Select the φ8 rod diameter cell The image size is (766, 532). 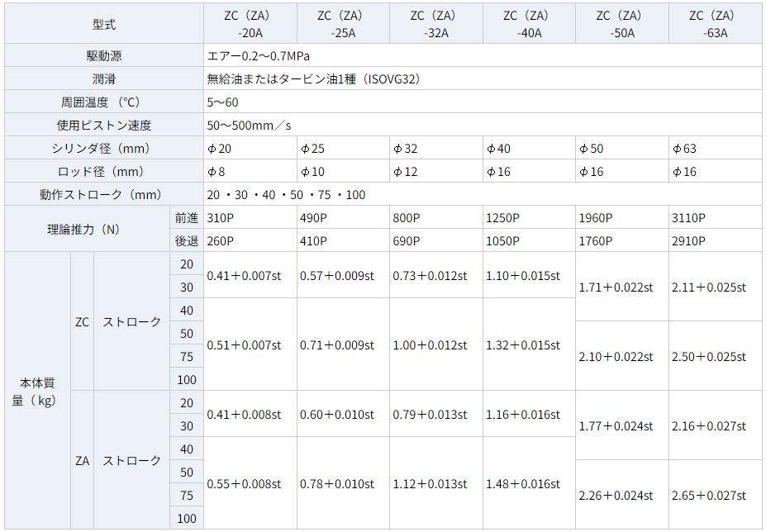(250, 172)
